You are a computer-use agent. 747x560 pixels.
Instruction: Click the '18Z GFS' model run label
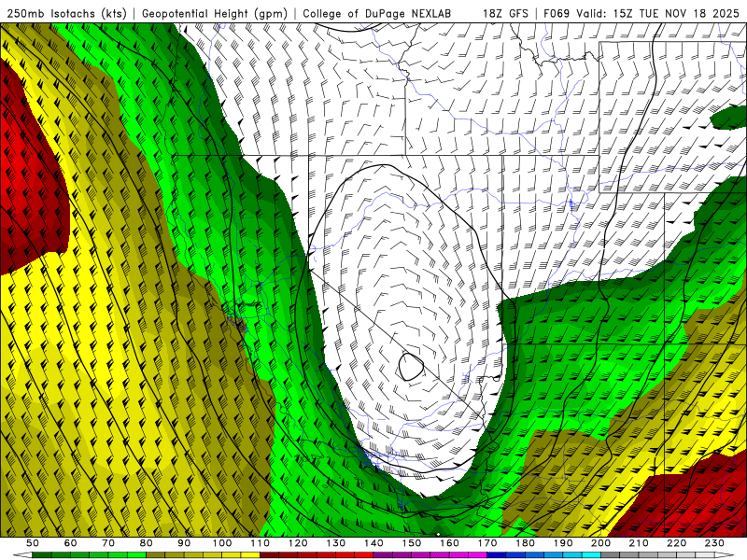coord(505,13)
